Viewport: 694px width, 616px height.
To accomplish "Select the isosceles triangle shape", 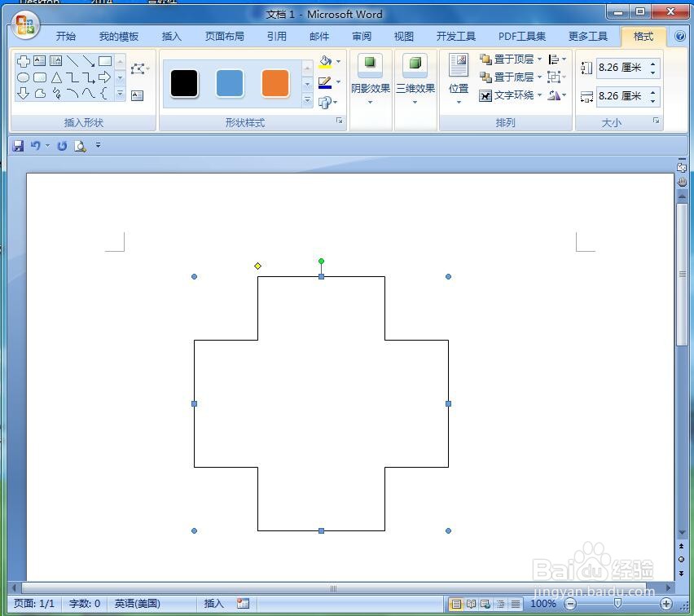I will [56, 78].
